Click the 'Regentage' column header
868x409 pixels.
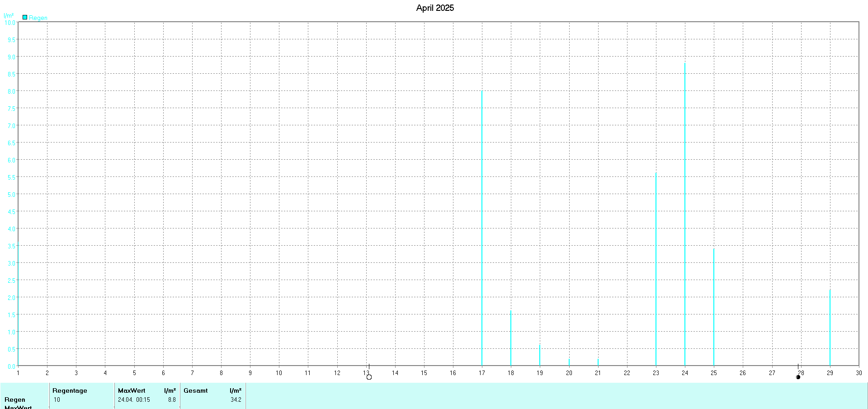click(x=70, y=390)
